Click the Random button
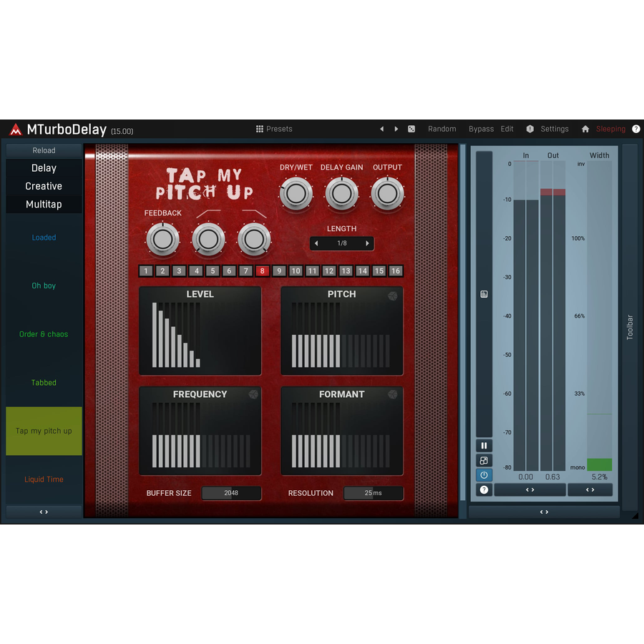This screenshot has height=644, width=644. (x=442, y=129)
